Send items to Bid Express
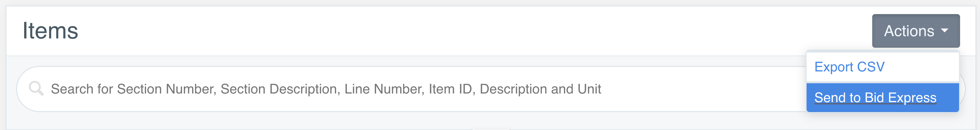 (x=875, y=98)
